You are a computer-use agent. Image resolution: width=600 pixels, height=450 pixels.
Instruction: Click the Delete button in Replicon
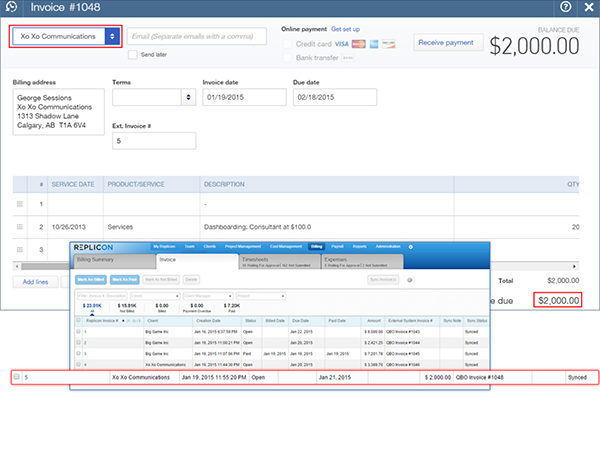click(x=191, y=280)
